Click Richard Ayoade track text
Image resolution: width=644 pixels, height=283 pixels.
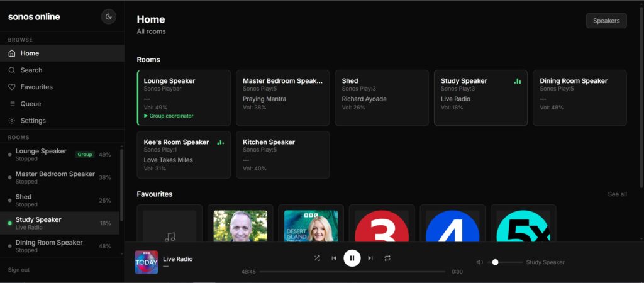(364, 99)
